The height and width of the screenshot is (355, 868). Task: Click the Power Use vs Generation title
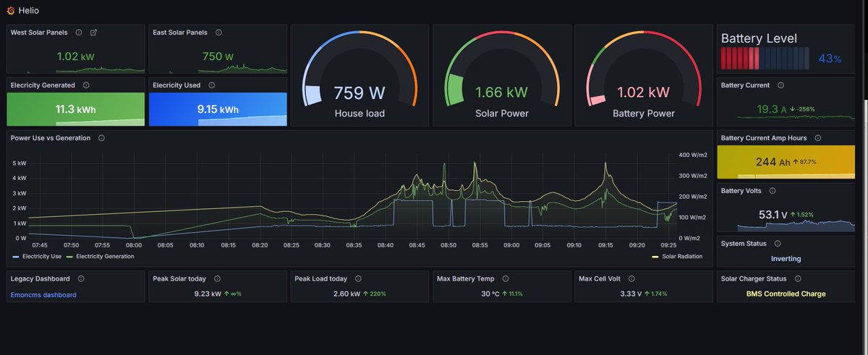(51, 138)
